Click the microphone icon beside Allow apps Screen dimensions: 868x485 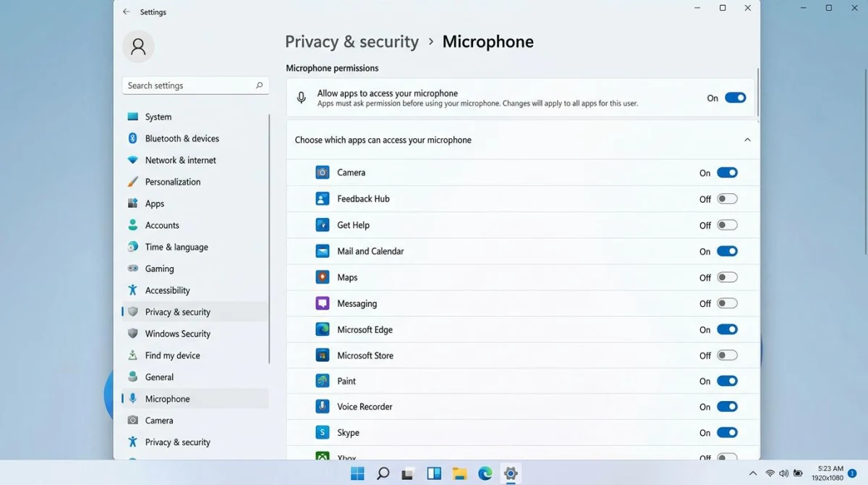[x=302, y=98]
